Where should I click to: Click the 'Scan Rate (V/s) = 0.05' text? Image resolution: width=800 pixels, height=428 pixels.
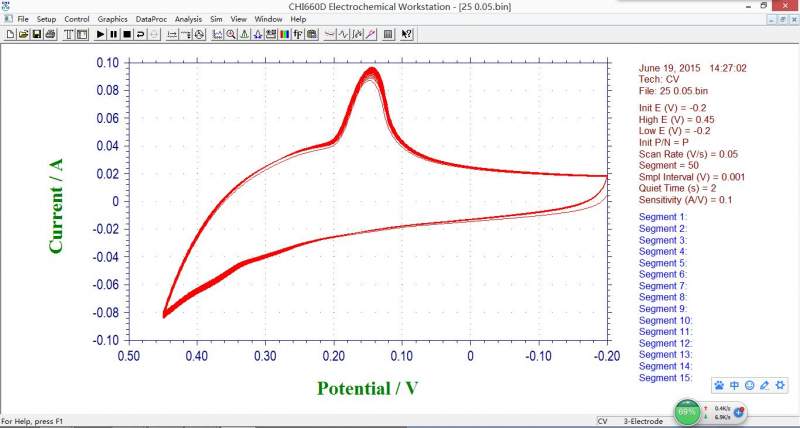pyautogui.click(x=688, y=154)
